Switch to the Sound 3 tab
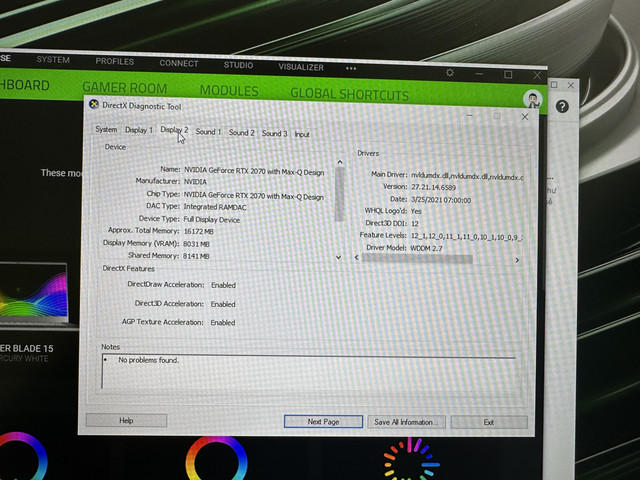 [274, 133]
